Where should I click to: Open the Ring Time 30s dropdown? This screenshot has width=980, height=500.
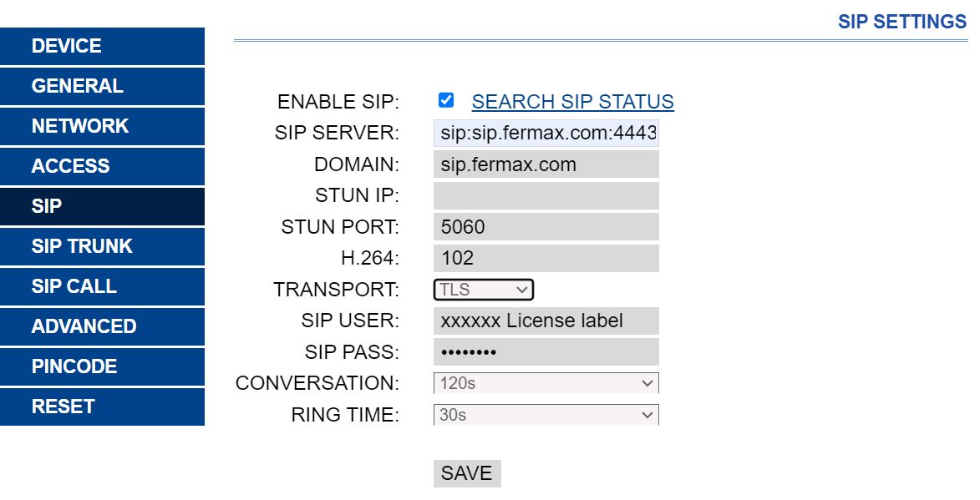click(x=546, y=415)
